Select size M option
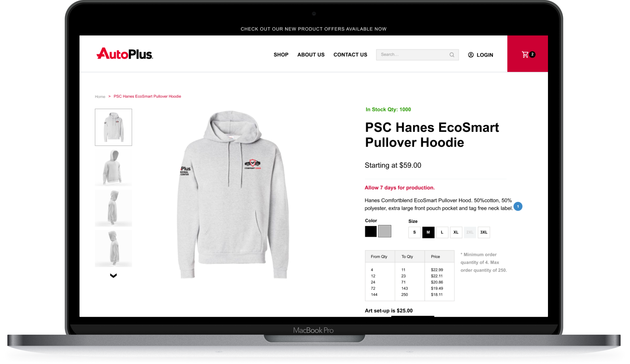This screenshot has height=364, width=630. coord(428,232)
